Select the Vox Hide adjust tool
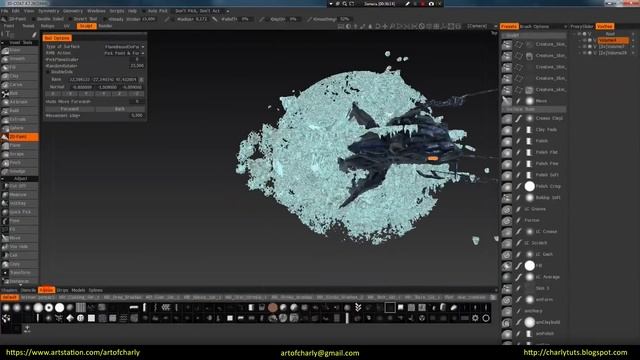Viewport: 640px width, 360px height. pyautogui.click(x=20, y=247)
